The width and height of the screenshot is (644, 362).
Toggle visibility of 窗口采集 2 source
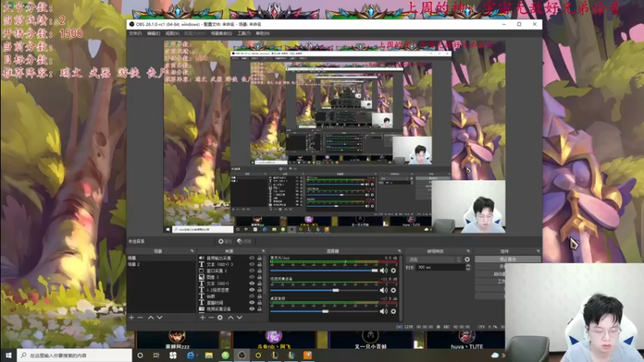point(252,271)
